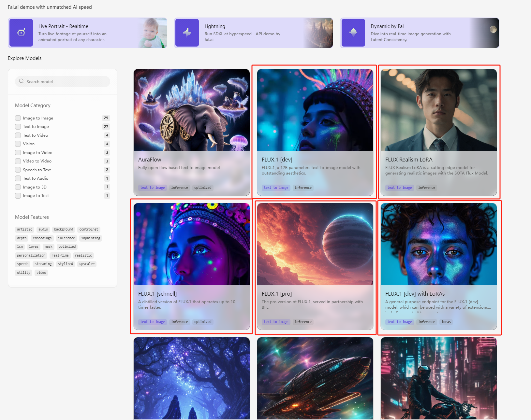Filter by the personalization feature tag

[31, 256]
